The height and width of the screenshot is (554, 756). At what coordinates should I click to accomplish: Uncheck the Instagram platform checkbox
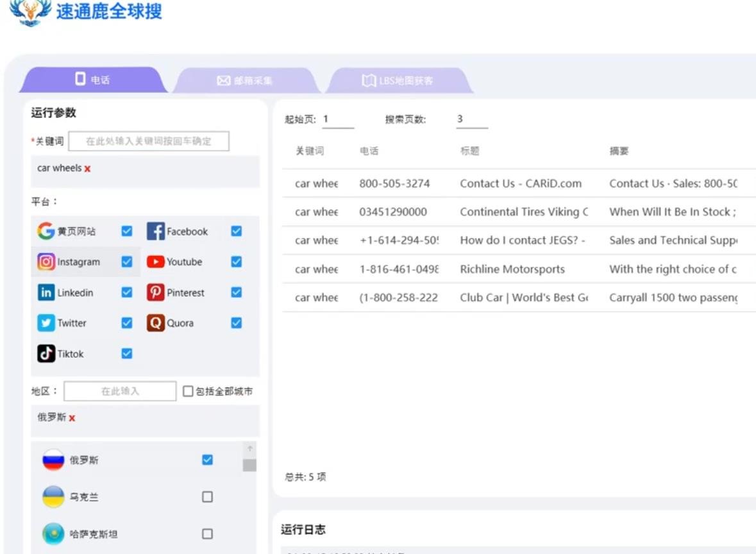(x=127, y=262)
